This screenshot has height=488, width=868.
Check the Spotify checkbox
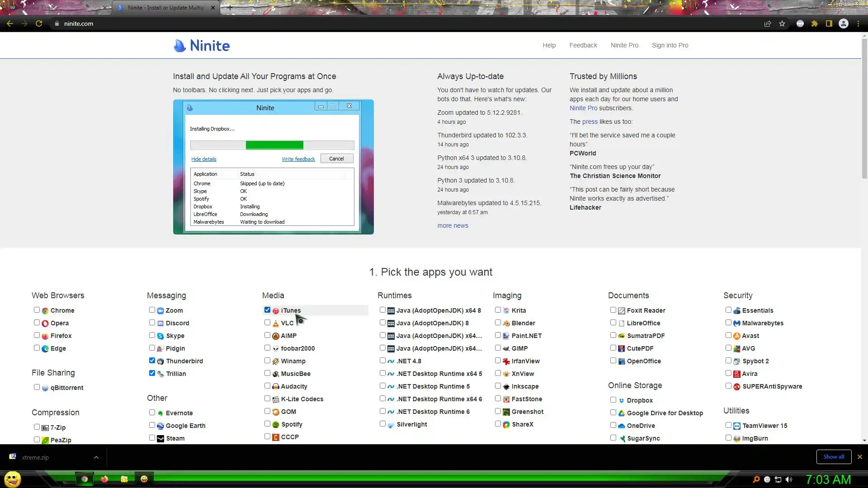[x=267, y=424]
